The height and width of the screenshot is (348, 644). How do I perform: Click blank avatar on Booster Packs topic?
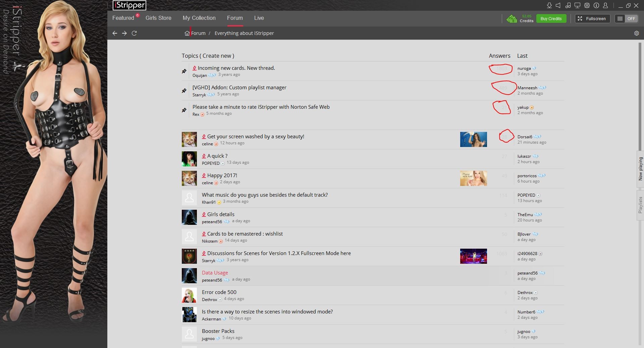pyautogui.click(x=189, y=334)
